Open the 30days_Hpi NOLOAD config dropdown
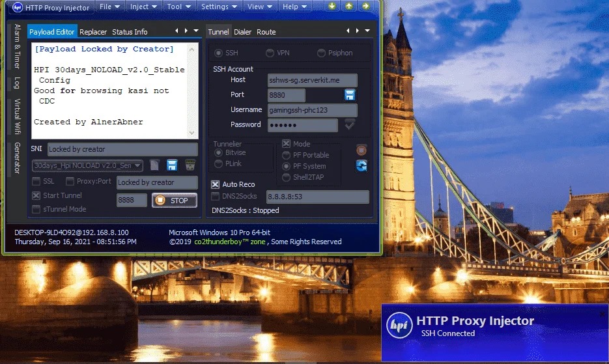This screenshot has height=364, width=609. [87, 165]
